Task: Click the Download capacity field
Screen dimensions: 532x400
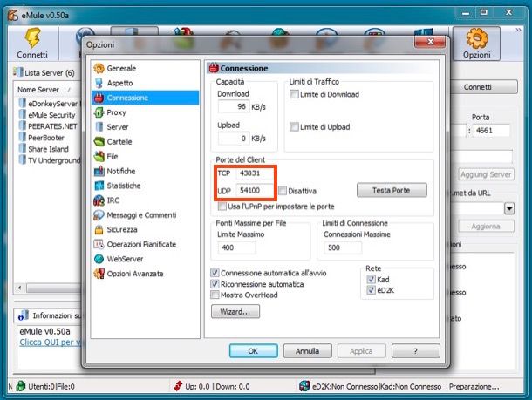Action: click(234, 107)
